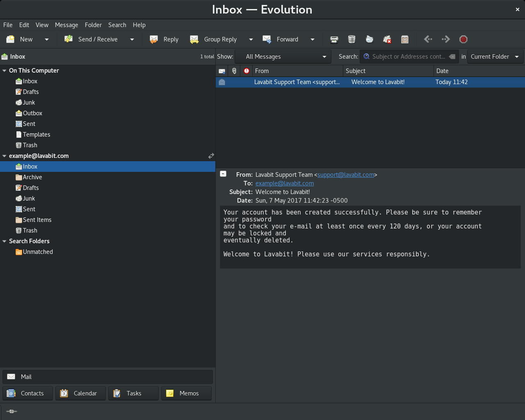
Task: Open the Current Folder scope dropdown
Action: [x=495, y=57]
